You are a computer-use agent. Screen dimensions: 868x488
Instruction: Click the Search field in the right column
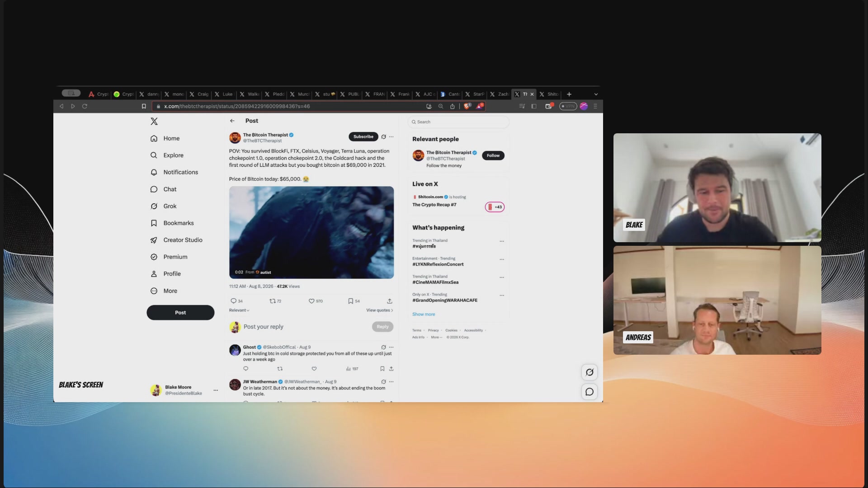coord(458,122)
